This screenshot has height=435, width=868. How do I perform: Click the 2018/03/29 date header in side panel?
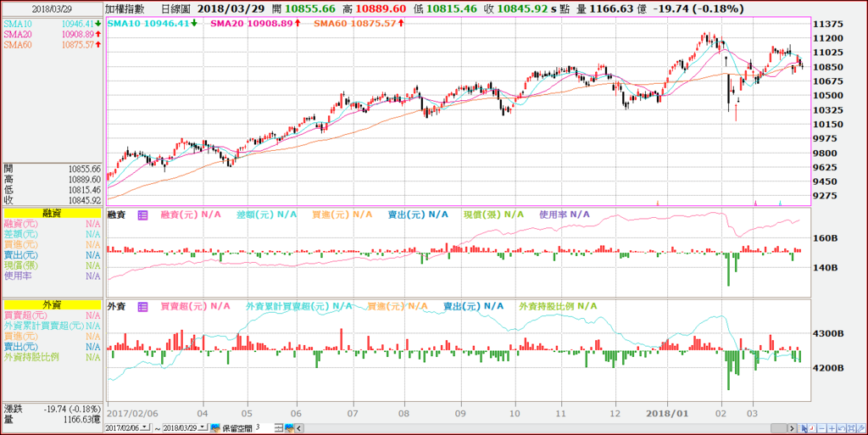(52, 9)
